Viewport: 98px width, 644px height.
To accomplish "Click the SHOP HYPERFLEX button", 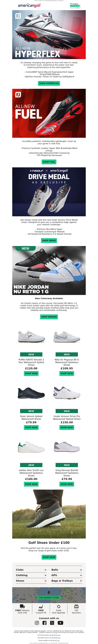I will [49, 83].
